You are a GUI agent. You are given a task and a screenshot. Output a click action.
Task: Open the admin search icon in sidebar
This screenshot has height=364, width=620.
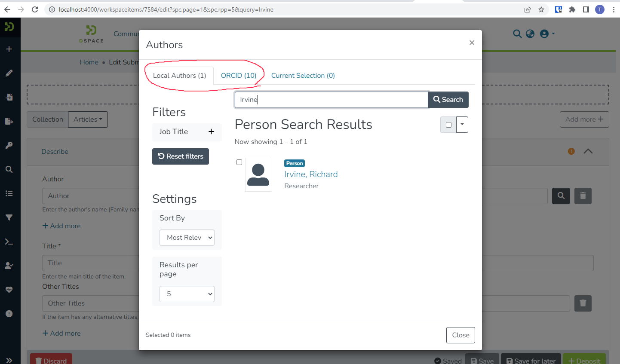(x=9, y=169)
